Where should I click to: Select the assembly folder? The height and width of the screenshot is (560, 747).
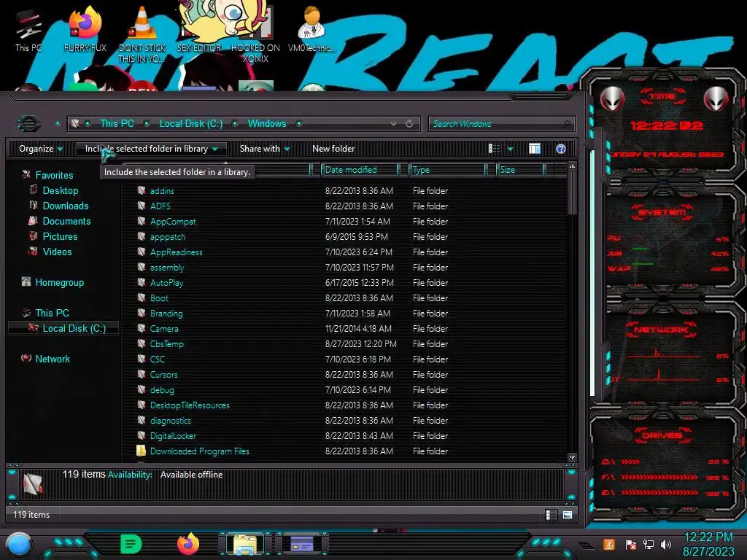tap(167, 267)
